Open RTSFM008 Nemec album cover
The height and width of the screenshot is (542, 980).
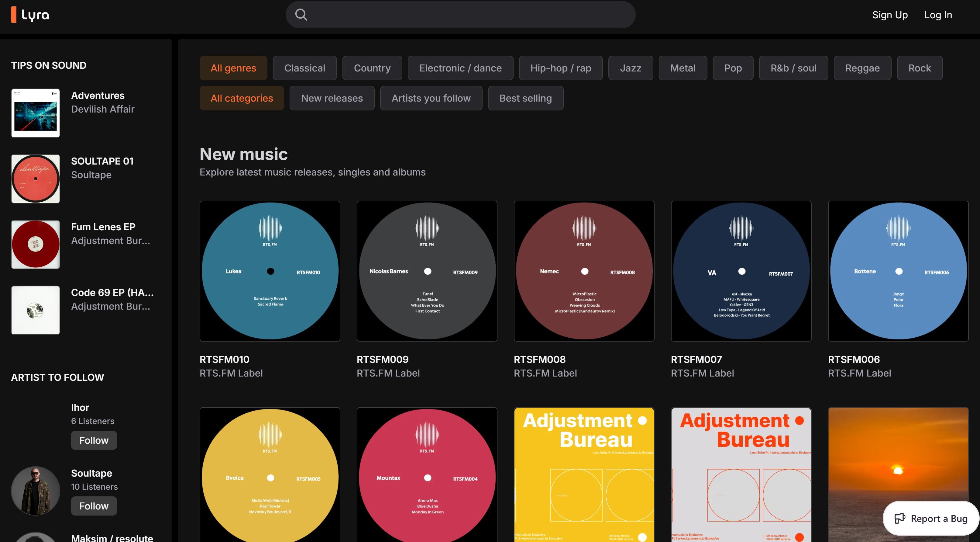[x=584, y=271]
